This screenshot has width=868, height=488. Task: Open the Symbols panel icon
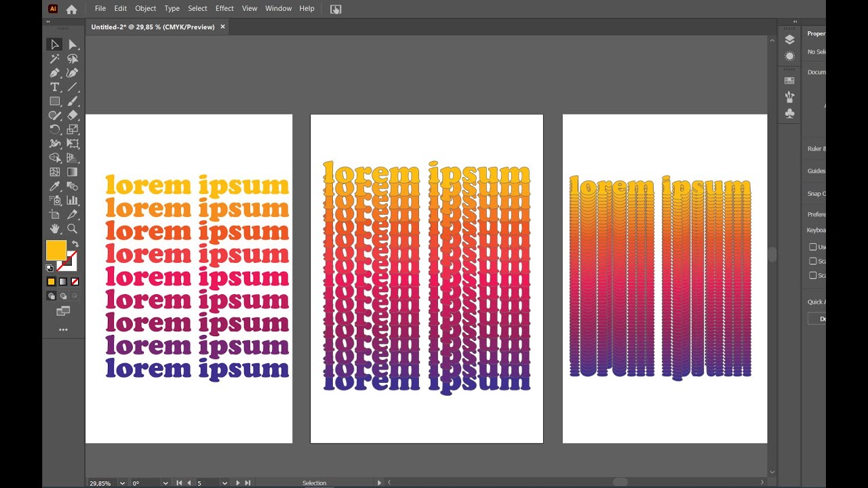[789, 114]
